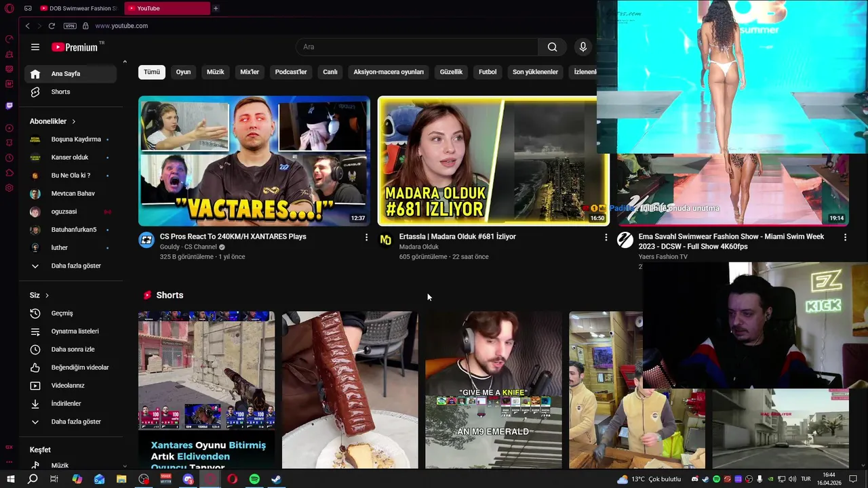This screenshot has height=488, width=868.
Task: Open Oynatma listeleri
Action: click(71, 331)
